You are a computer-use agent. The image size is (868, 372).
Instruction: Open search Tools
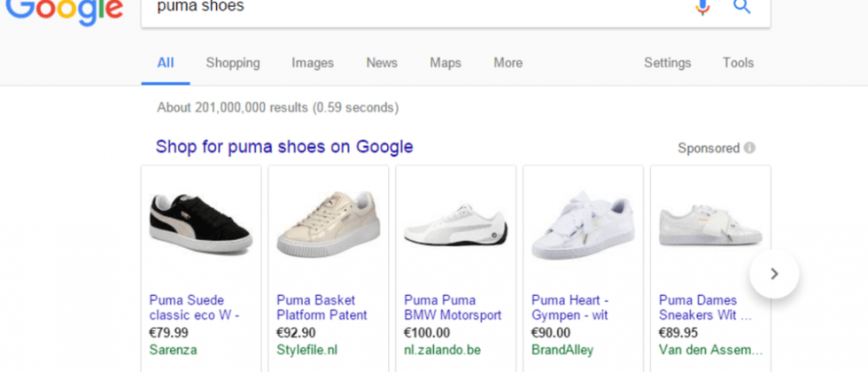point(738,63)
